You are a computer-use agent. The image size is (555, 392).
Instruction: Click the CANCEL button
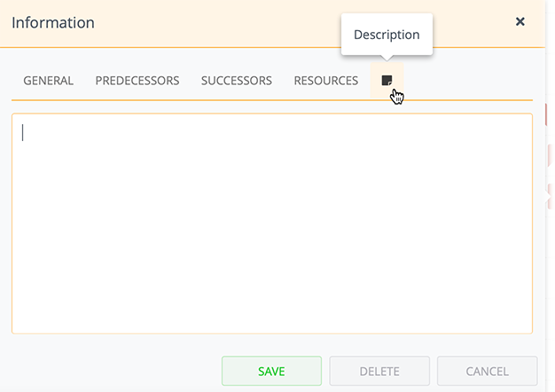point(487,371)
